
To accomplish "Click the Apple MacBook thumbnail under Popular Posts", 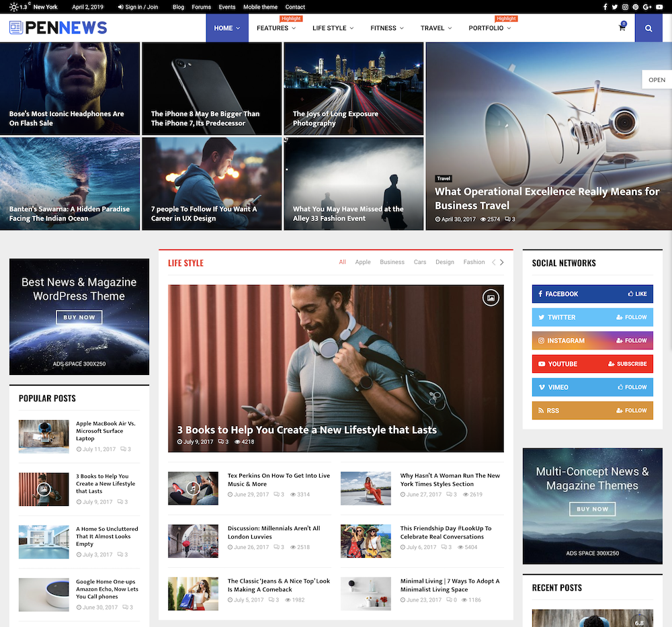I will click(44, 436).
